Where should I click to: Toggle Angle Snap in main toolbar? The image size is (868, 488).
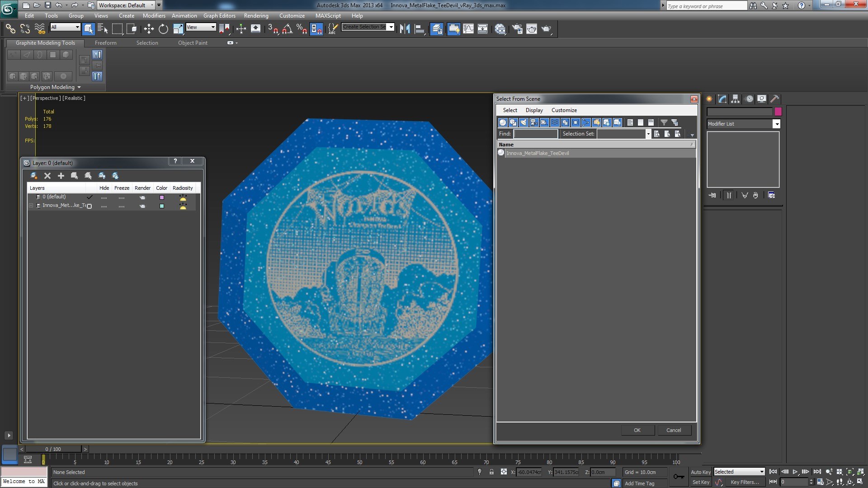(287, 29)
